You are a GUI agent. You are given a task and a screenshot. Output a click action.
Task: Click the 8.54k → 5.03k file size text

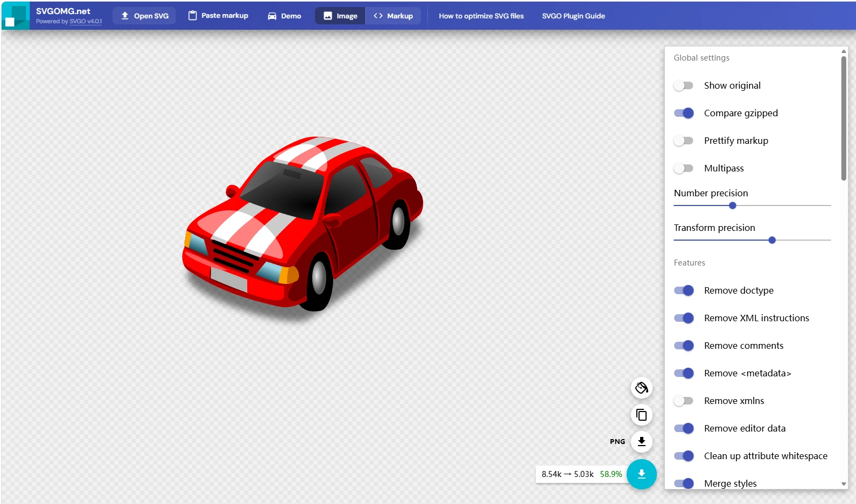click(x=568, y=474)
